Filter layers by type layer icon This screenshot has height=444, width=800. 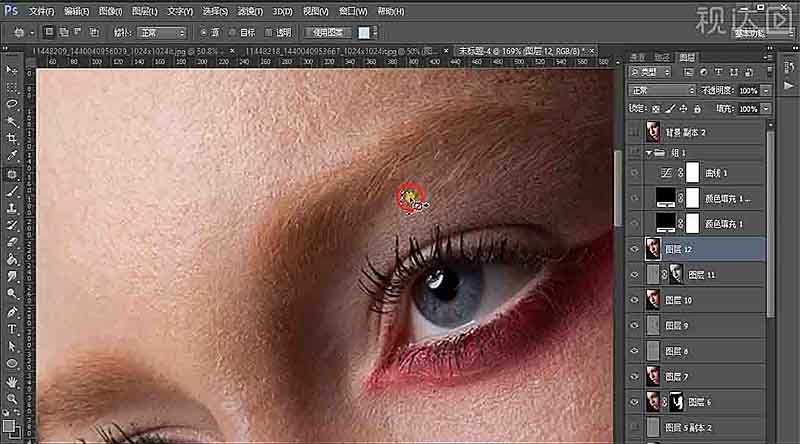[718, 72]
